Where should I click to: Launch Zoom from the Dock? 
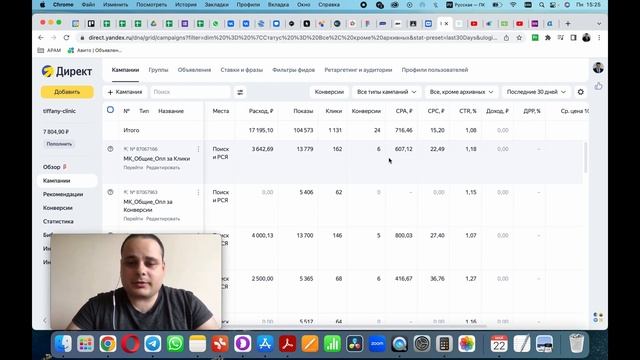pyautogui.click(x=377, y=344)
